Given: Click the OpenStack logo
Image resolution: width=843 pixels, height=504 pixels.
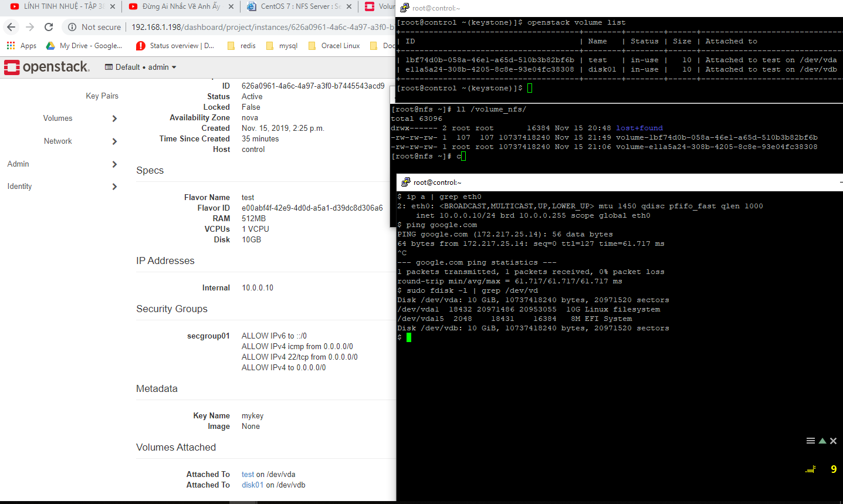Looking at the screenshot, I should (47, 67).
